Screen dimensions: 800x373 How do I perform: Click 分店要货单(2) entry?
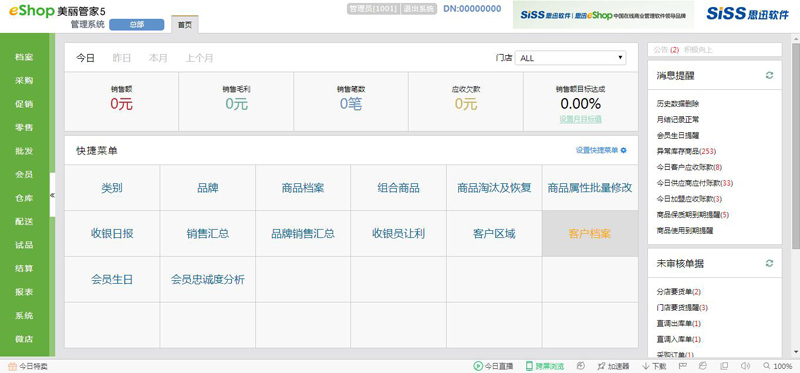[x=679, y=292]
